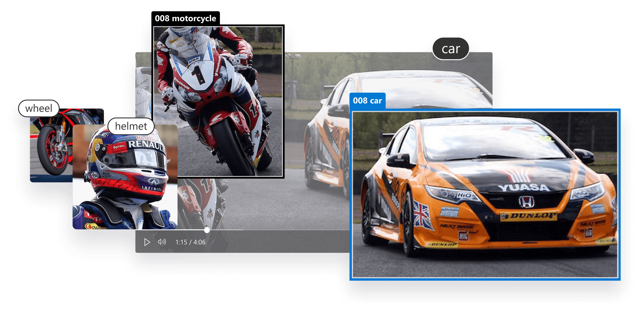Viewport: 644px width, 310px height.
Task: Select the "wheel" tag label
Action: 39,108
